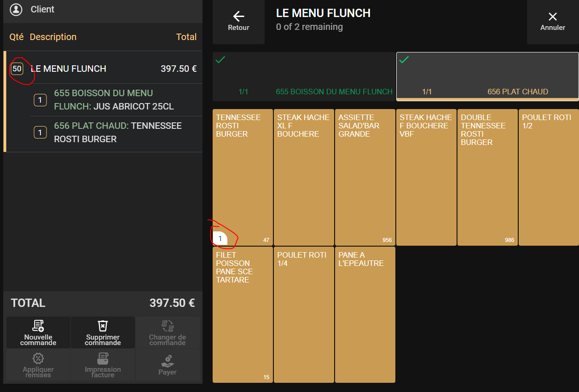579x392 pixels.
Task: Switch to 655 Boisson du Menu Flunch tab
Action: click(304, 76)
